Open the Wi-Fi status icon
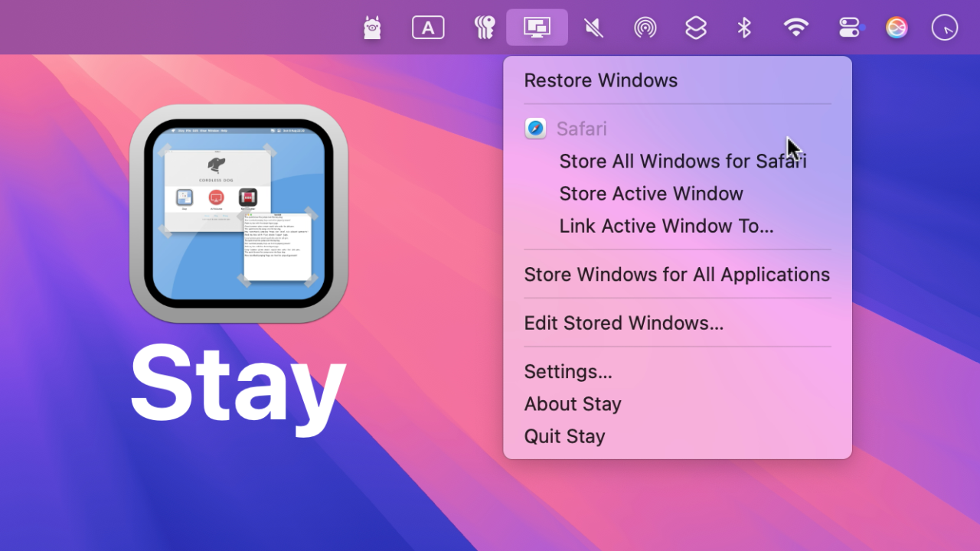Image resolution: width=980 pixels, height=551 pixels. (796, 27)
